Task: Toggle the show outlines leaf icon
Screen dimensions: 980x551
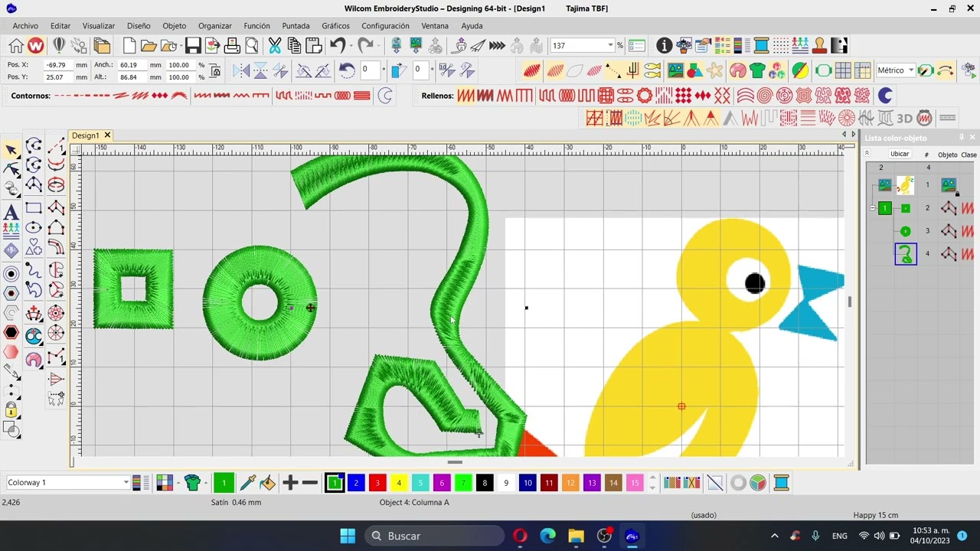Action: tap(575, 71)
